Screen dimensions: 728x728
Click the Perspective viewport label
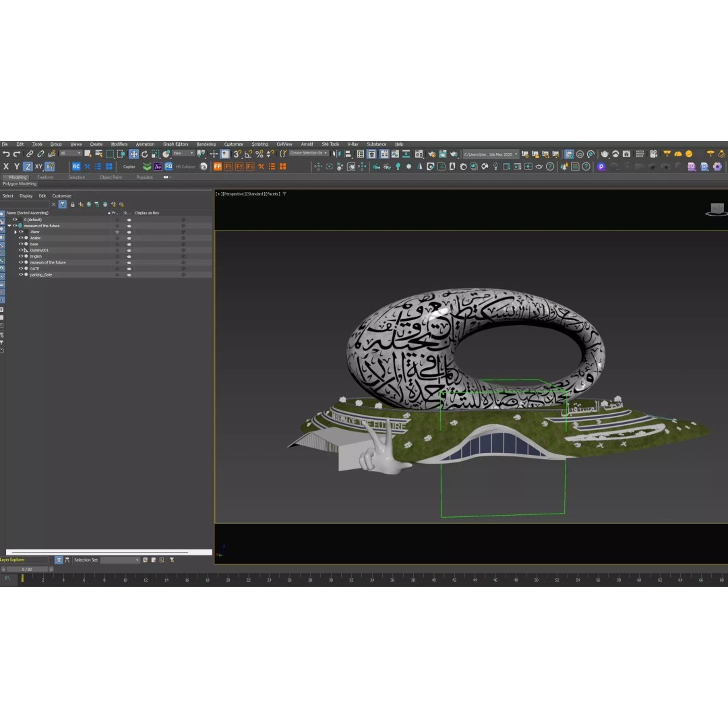click(233, 194)
